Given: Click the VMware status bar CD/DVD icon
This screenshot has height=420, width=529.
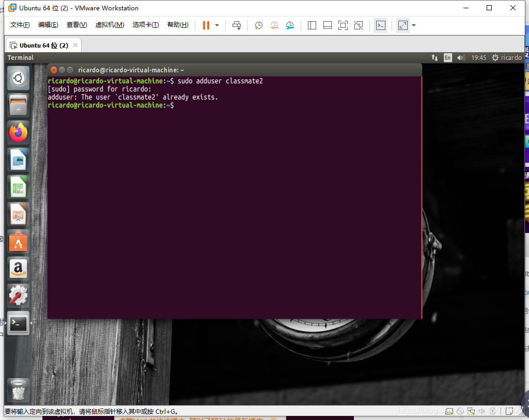Looking at the screenshot, I should [460, 411].
